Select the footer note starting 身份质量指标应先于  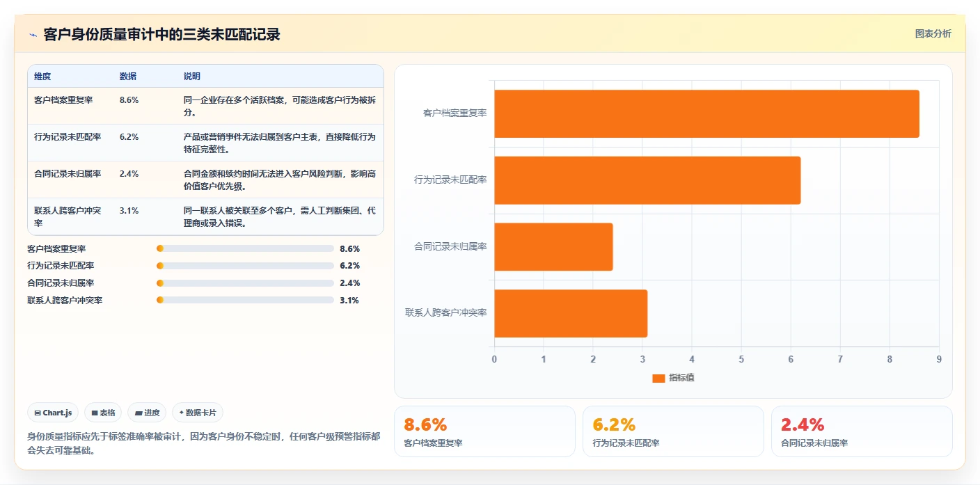[204, 443]
